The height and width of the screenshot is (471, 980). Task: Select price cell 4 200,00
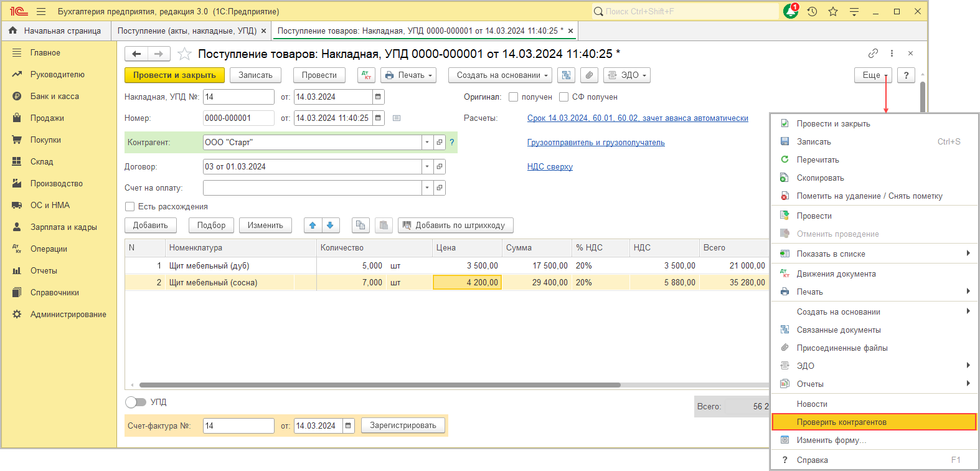[x=467, y=283]
